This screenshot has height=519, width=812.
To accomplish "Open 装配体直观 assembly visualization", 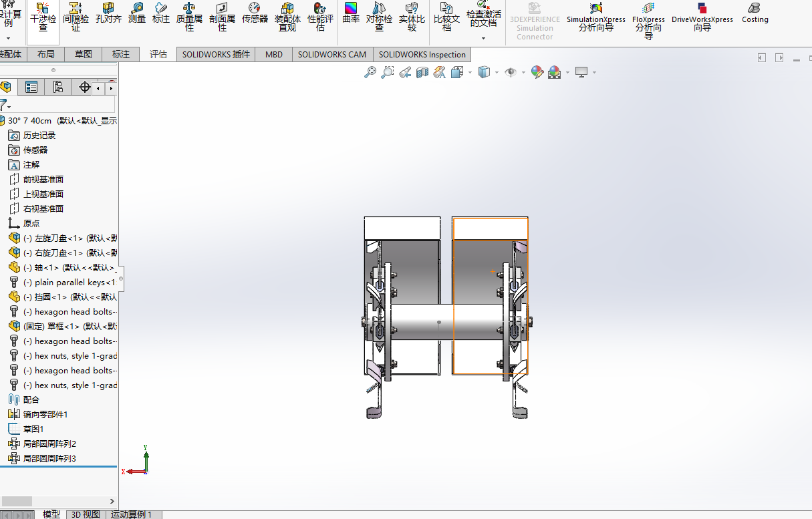I will coord(287,17).
